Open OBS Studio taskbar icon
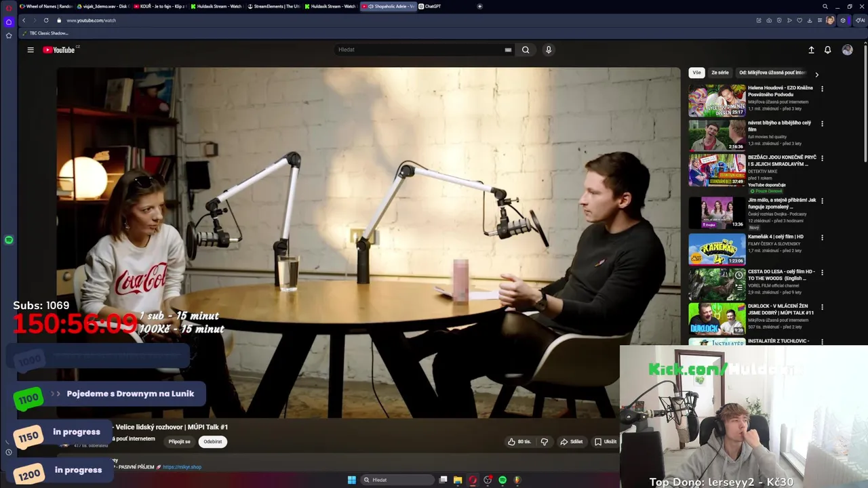 pyautogui.click(x=488, y=480)
